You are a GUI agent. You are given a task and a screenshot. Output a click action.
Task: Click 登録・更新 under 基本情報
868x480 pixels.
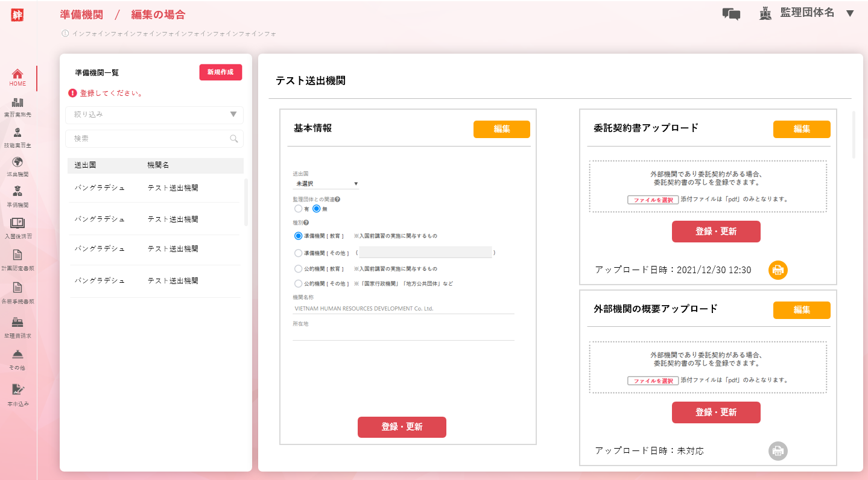click(x=402, y=427)
